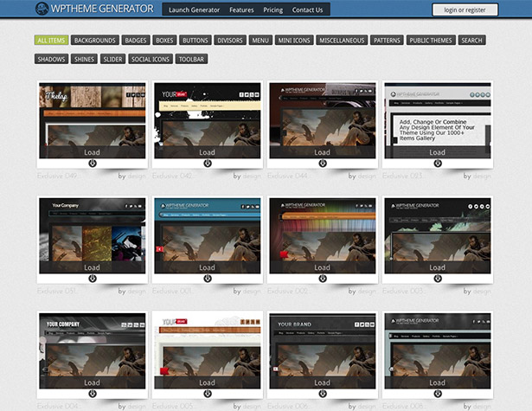Load the Exclusive 005 theme
Image resolution: width=532 pixels, height=411 pixels.
208,382
